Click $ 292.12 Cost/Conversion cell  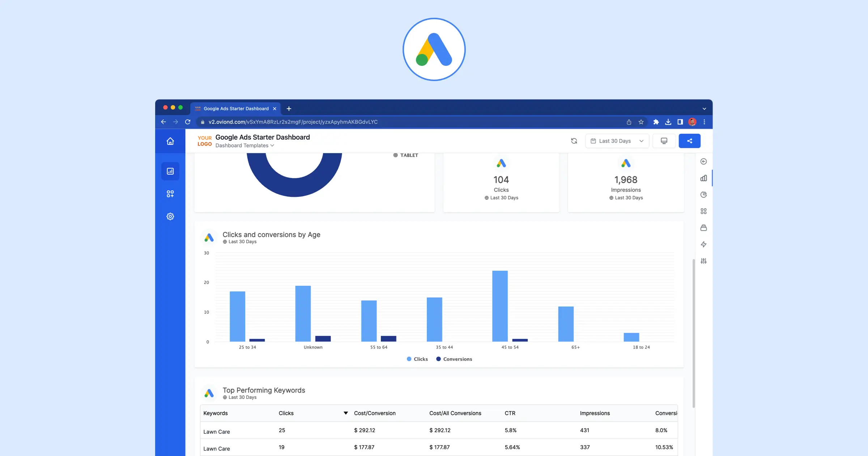364,430
